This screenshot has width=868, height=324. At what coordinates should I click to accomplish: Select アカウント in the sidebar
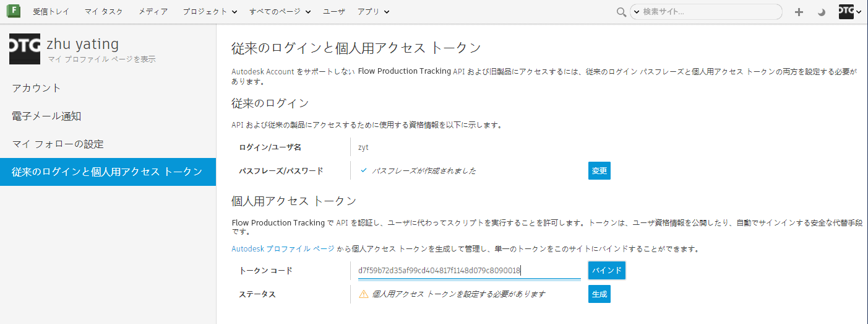pos(108,88)
